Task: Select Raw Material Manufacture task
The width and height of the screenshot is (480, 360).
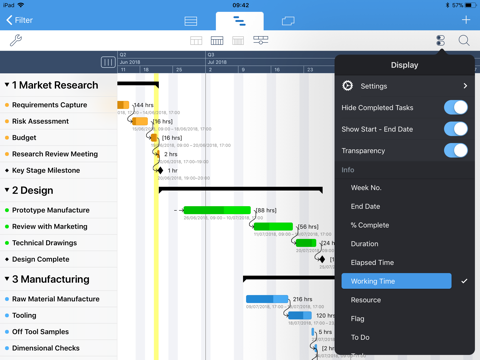Action: 59,299
